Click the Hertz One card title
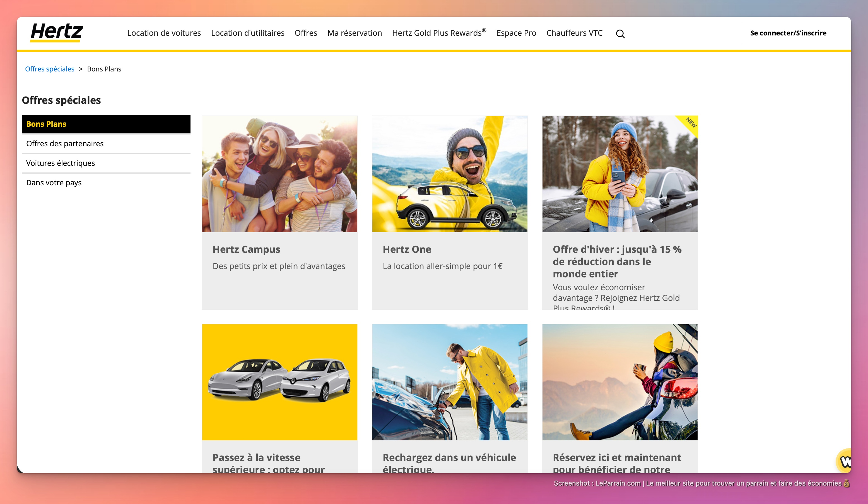 point(407,249)
